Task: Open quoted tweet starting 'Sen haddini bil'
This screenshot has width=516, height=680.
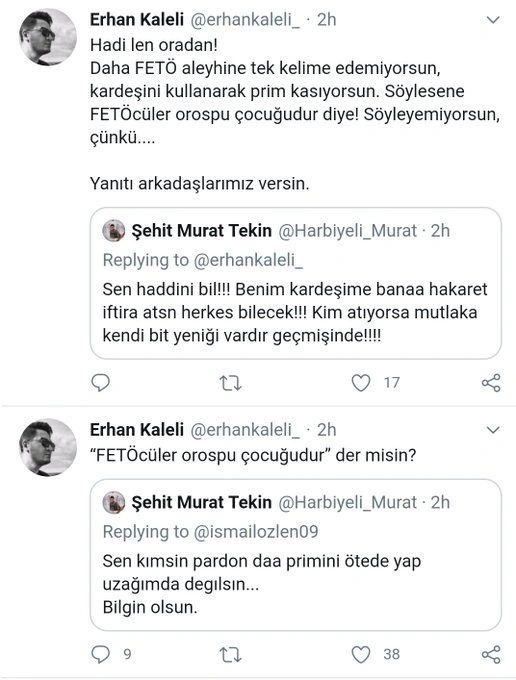Action: (296, 283)
